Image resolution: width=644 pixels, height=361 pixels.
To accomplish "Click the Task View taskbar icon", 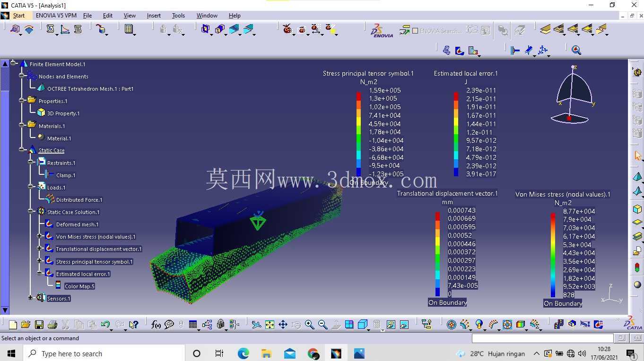I will click(x=219, y=353).
